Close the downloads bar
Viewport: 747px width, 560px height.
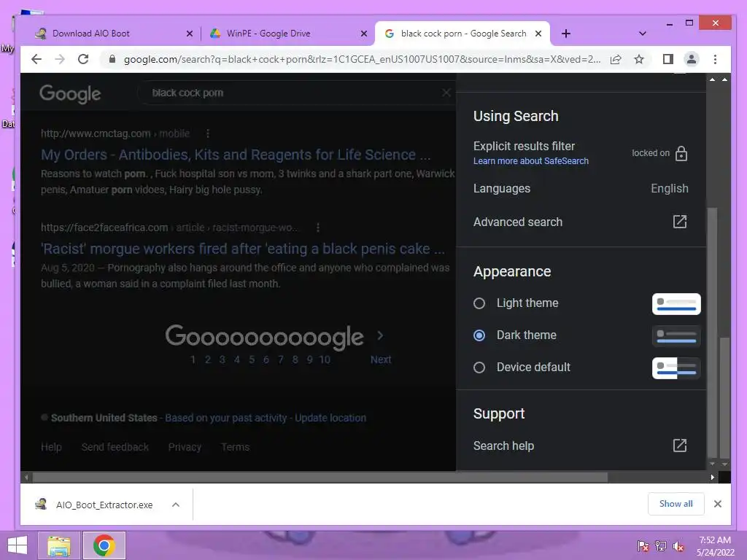pos(718,504)
